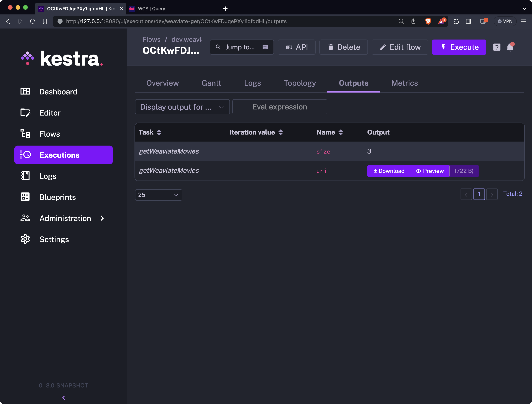Viewport: 532px width, 404px height.
Task: Click the Settings gear icon in the sidebar
Action: pos(25,239)
